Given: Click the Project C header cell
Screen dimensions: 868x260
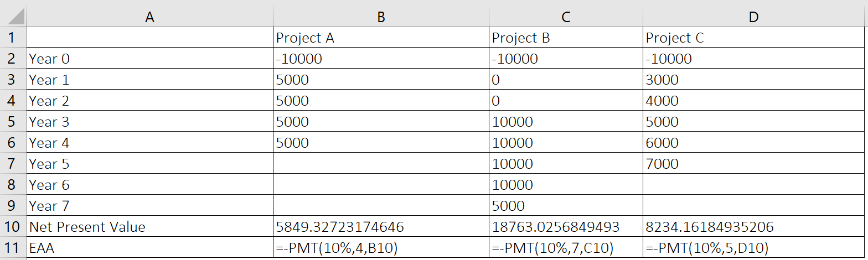Looking at the screenshot, I should pyautogui.click(x=753, y=38).
